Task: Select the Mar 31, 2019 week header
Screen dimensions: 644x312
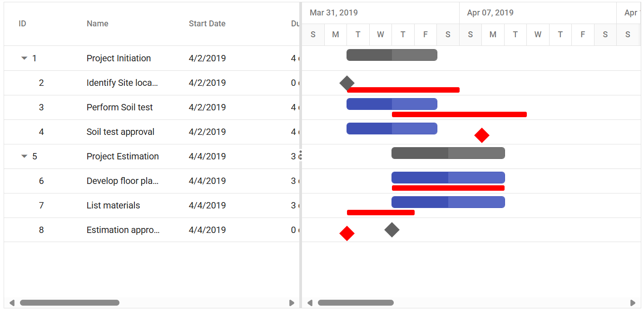Action: tap(381, 13)
